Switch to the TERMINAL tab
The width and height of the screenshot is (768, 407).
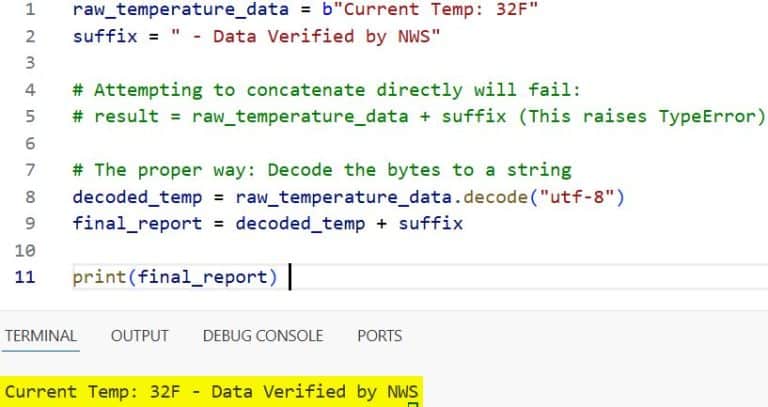click(40, 336)
